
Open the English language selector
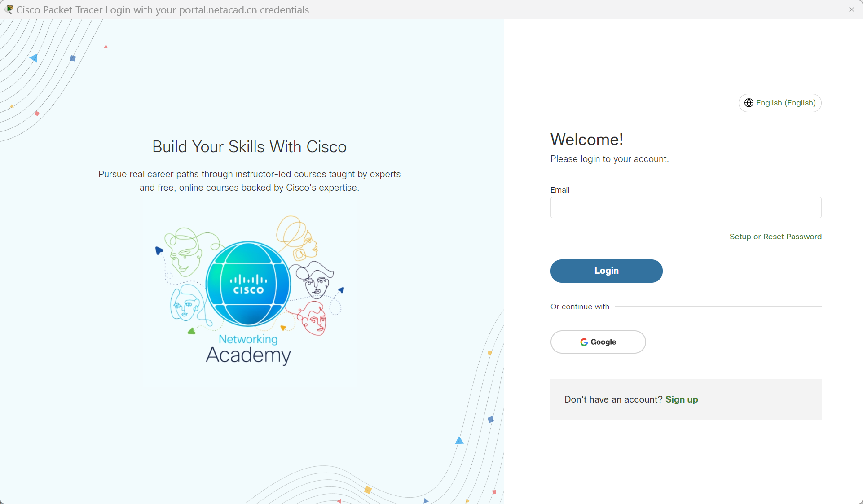780,103
